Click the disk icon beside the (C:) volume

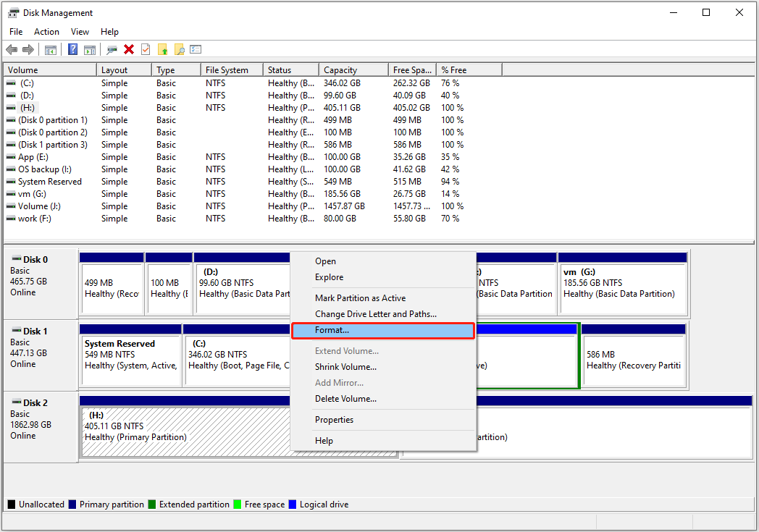(x=9, y=83)
